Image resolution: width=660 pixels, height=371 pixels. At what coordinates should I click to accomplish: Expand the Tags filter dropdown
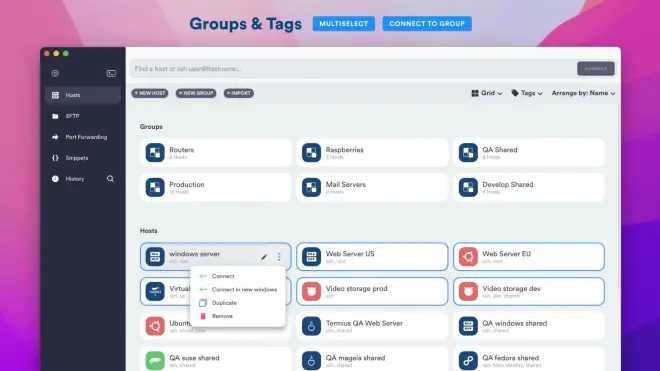point(527,93)
